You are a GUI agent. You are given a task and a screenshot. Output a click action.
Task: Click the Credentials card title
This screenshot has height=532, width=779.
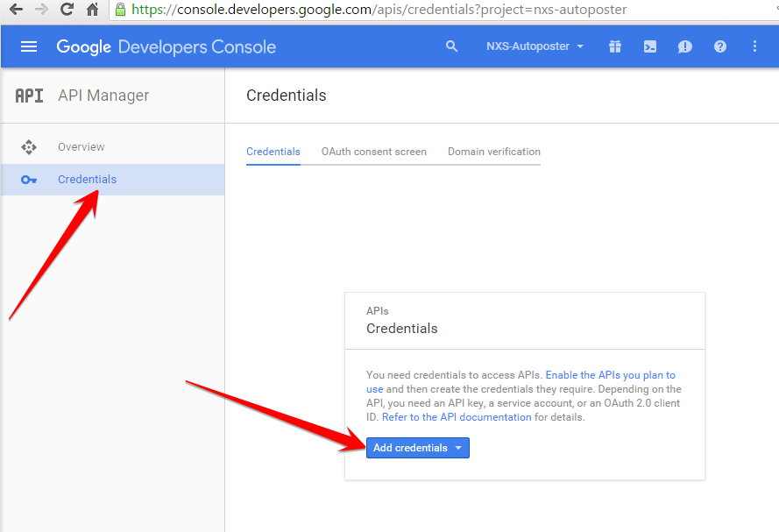point(402,329)
